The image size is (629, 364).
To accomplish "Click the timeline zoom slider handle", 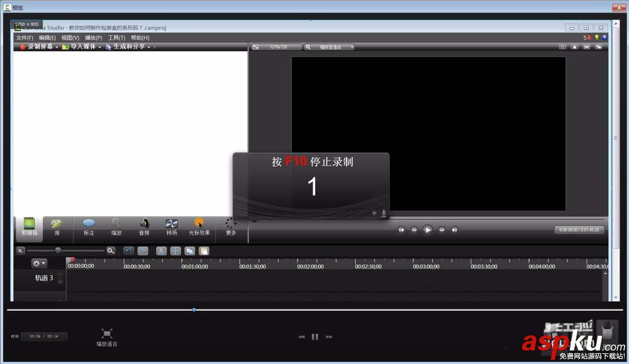I will (x=58, y=250).
